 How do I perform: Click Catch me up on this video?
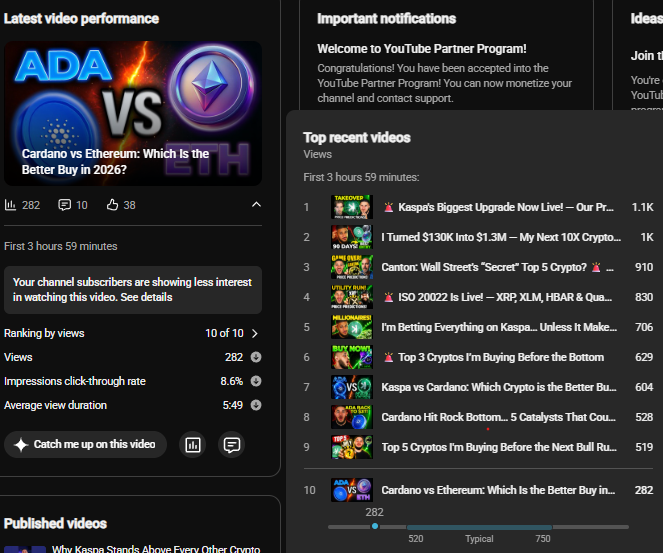coord(85,444)
